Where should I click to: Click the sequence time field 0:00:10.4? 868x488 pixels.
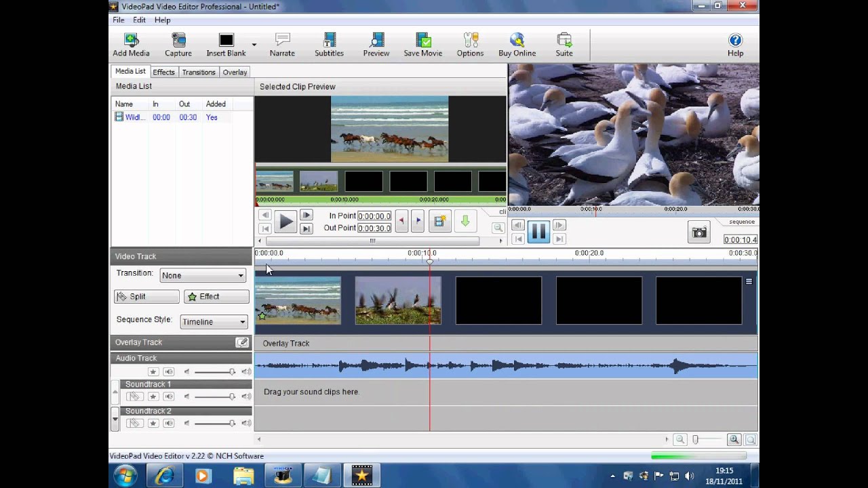[741, 239]
